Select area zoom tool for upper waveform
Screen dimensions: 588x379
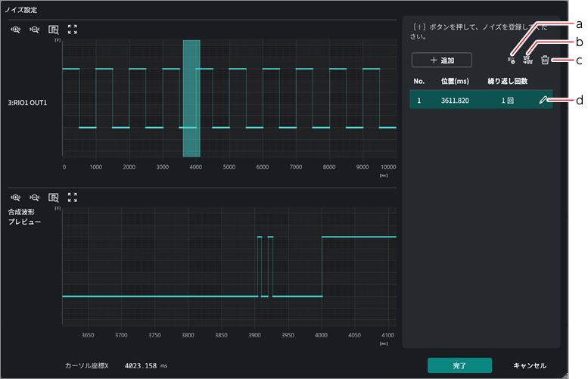pos(54,30)
